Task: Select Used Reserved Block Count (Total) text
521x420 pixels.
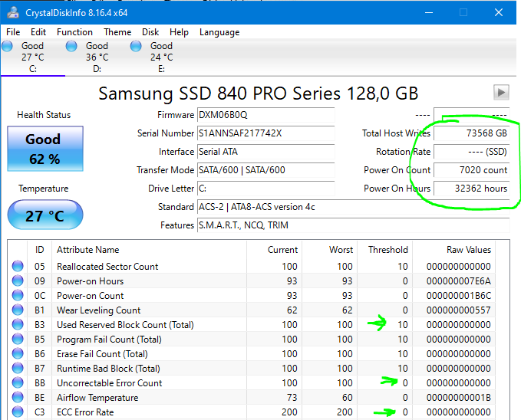Action: [125, 325]
